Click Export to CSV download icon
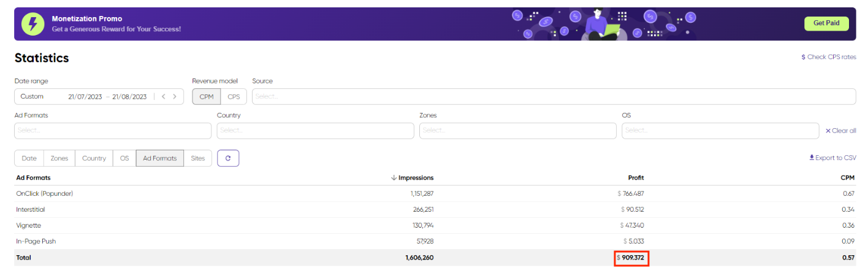Image resolution: width=868 pixels, height=273 pixels. 812,158
